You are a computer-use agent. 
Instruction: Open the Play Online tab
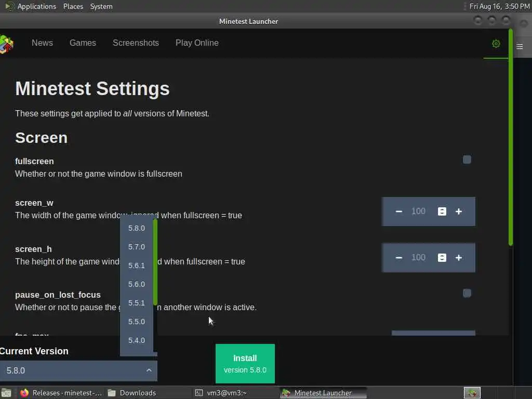(197, 43)
